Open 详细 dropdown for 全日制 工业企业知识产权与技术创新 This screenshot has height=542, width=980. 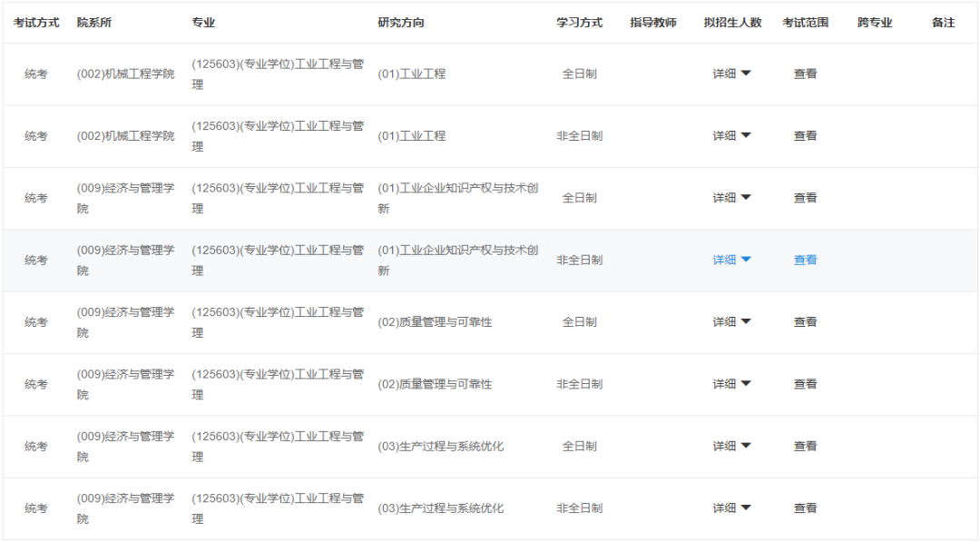(731, 198)
